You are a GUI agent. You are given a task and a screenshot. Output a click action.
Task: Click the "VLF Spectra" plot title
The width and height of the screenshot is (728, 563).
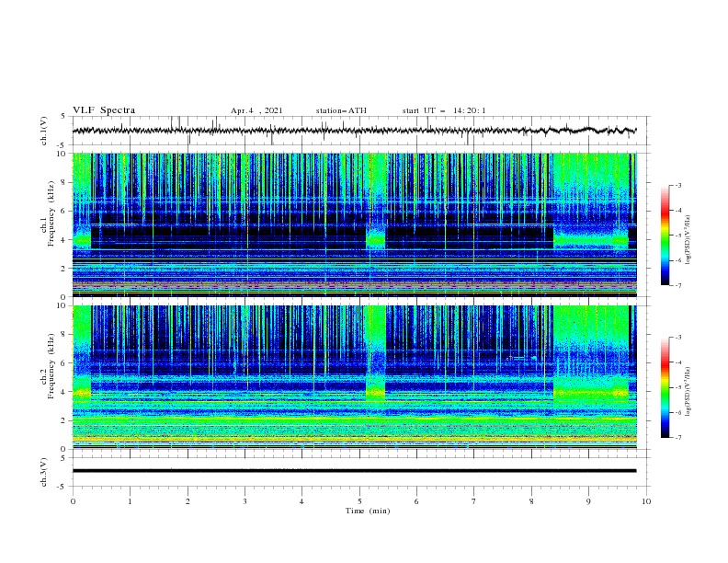tap(104, 110)
